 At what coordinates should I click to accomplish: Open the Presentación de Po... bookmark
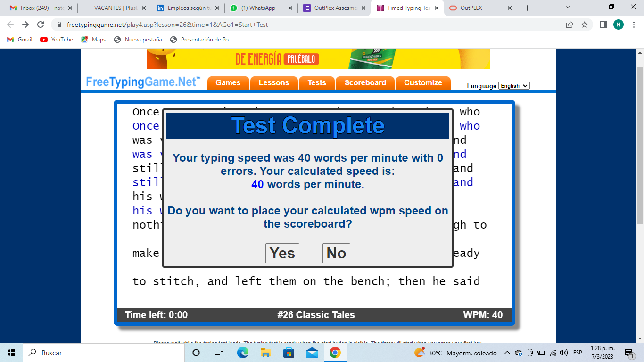click(x=201, y=40)
